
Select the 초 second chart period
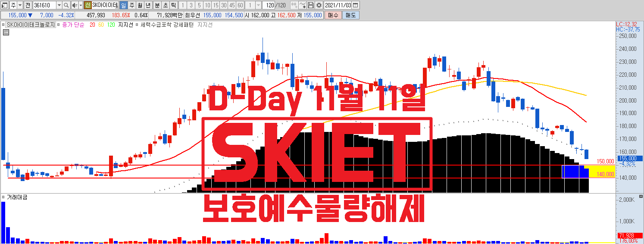coord(165,5)
